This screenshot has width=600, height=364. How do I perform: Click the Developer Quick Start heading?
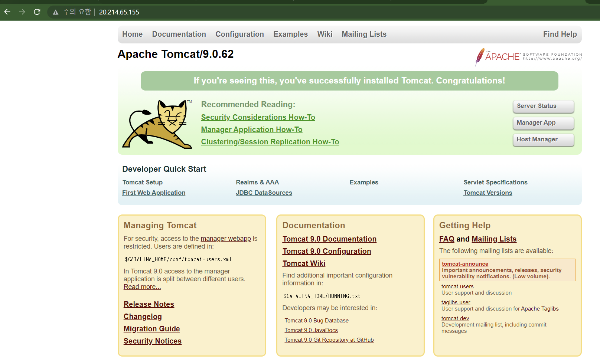point(164,169)
